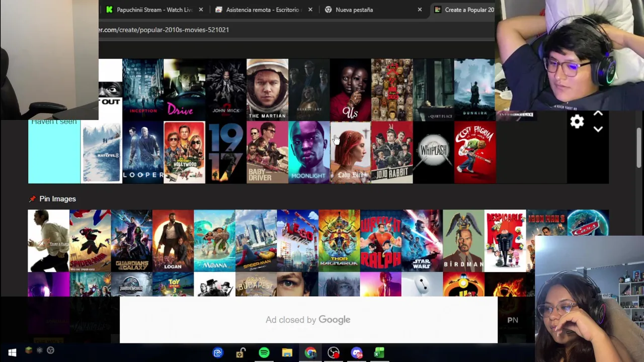Viewport: 644px width, 362px height.
Task: Select the Isle of Dogs poster
Action: pos(392,89)
